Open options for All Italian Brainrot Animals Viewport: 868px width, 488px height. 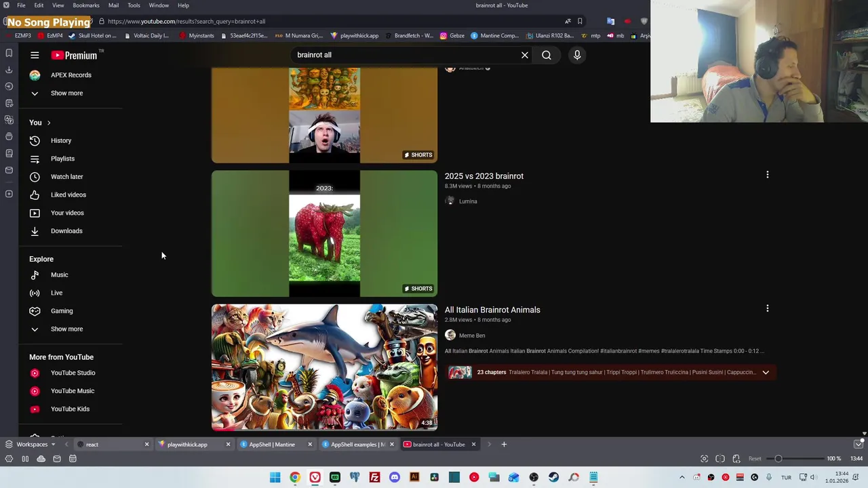[x=768, y=308]
